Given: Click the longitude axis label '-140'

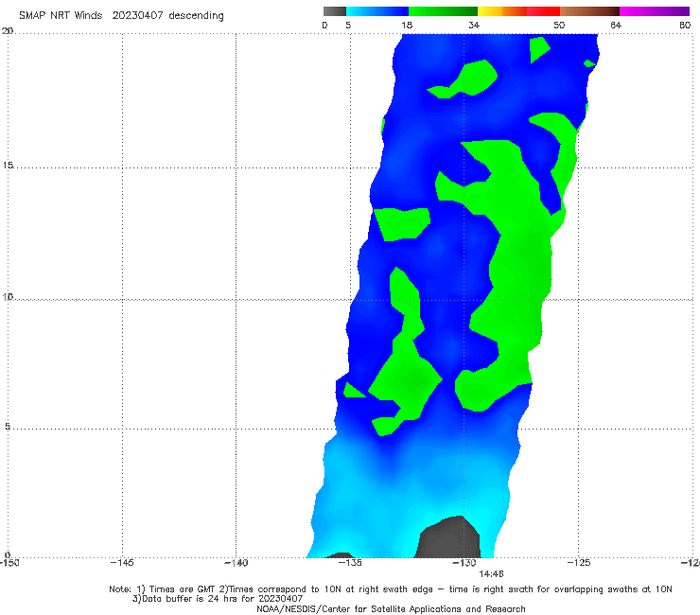Looking at the screenshot, I should [236, 563].
